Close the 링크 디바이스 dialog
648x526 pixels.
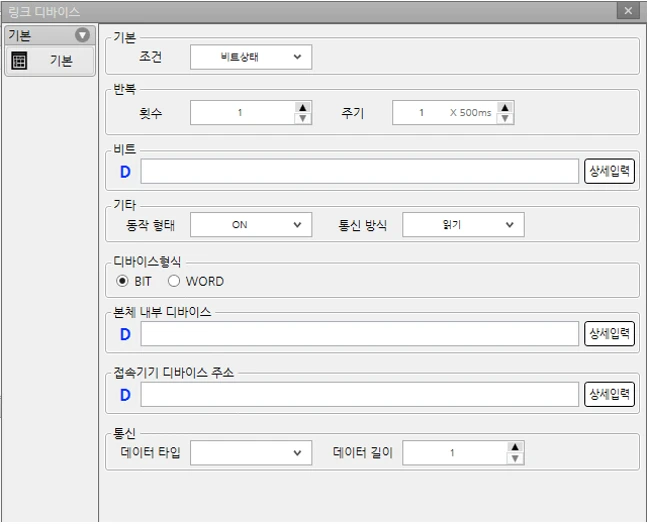click(x=628, y=11)
